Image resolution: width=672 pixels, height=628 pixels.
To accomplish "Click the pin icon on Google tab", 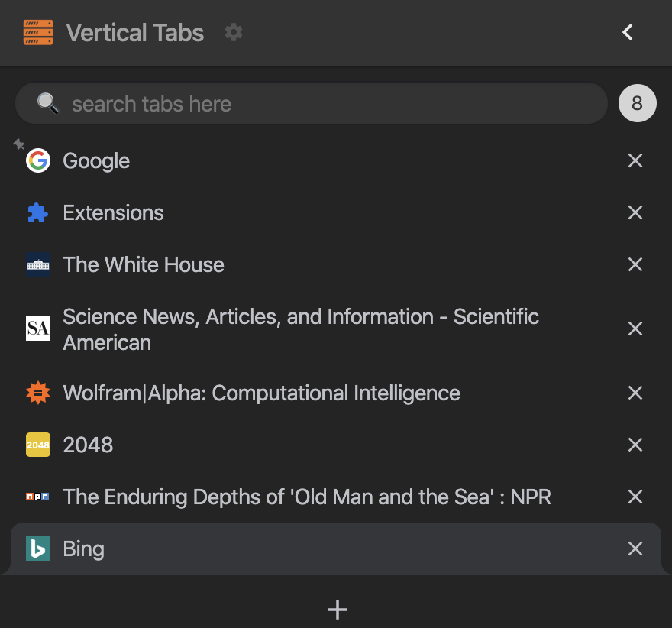I will [19, 144].
